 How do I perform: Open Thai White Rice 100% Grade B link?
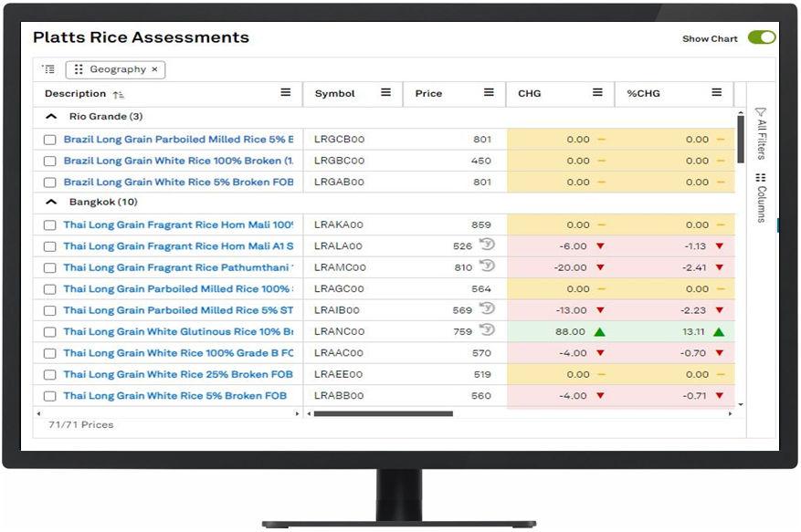tap(178, 353)
